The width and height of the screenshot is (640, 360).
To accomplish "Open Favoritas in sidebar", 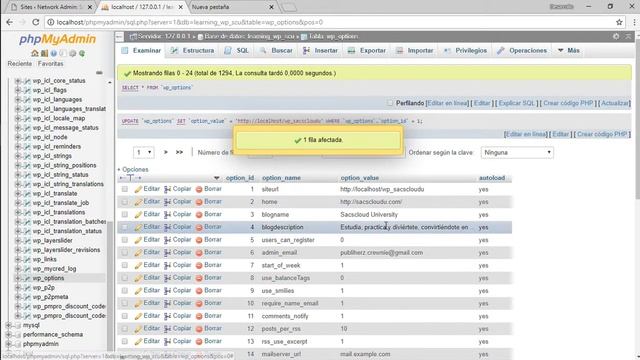I will pos(51,64).
